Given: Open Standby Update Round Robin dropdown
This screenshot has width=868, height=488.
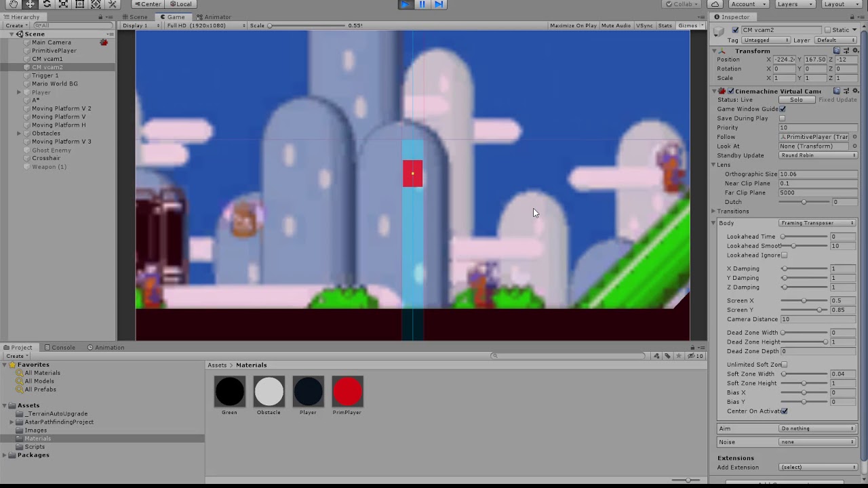Looking at the screenshot, I should [818, 155].
